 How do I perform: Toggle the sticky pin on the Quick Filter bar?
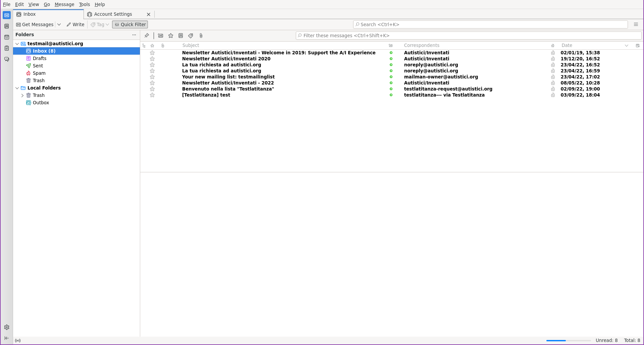(147, 36)
